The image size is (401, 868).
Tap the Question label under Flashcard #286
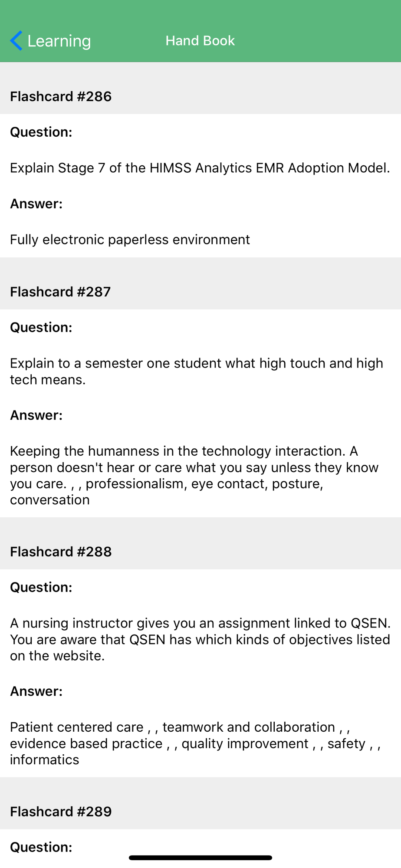41,132
